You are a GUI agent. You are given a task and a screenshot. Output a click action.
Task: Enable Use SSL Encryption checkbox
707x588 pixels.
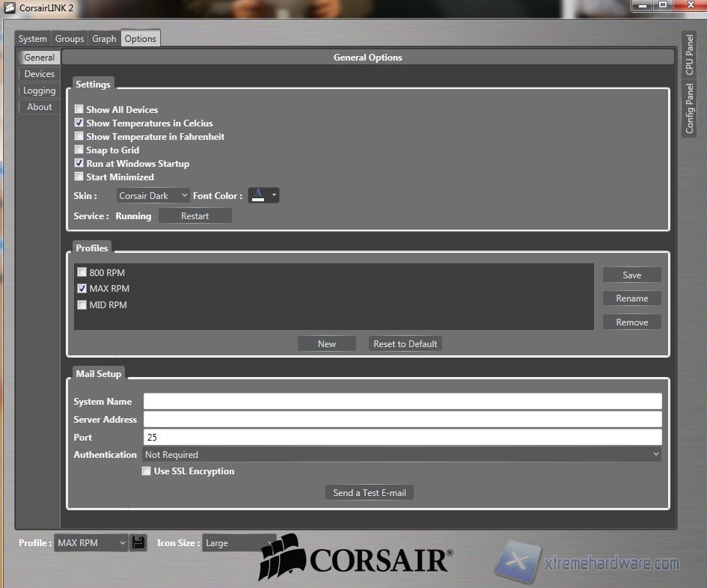pyautogui.click(x=147, y=471)
